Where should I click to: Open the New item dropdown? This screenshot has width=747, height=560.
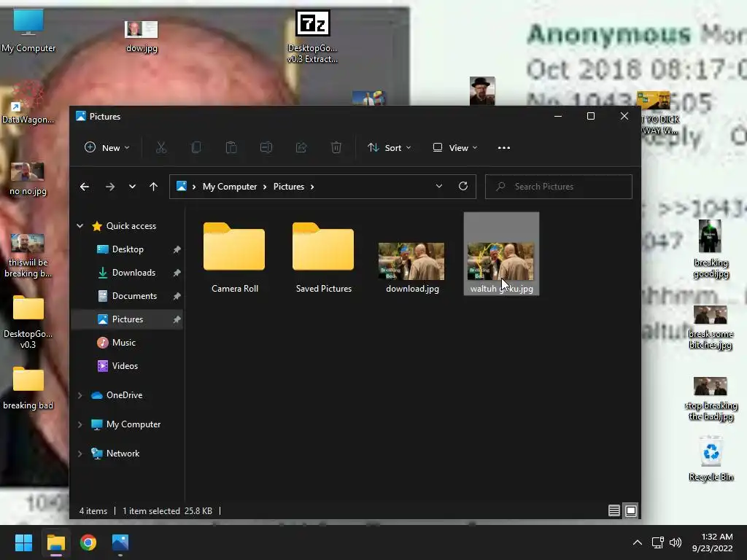point(107,147)
